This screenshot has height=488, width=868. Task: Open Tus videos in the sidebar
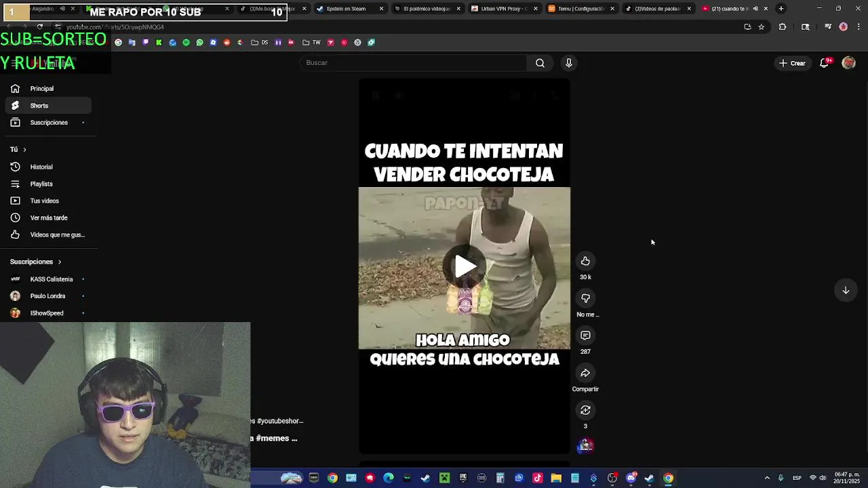(x=47, y=201)
